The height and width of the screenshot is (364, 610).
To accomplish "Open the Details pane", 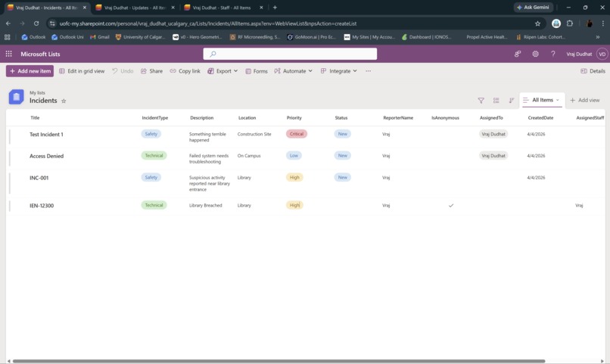I will [593, 71].
